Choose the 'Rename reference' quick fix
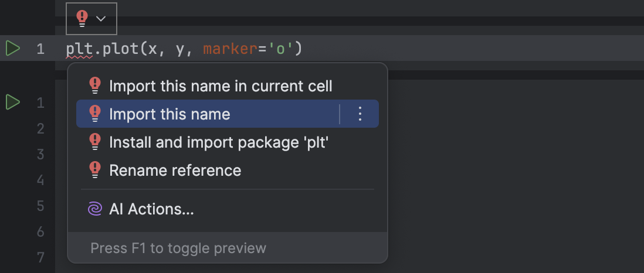This screenshot has height=273, width=644. pyautogui.click(x=175, y=170)
